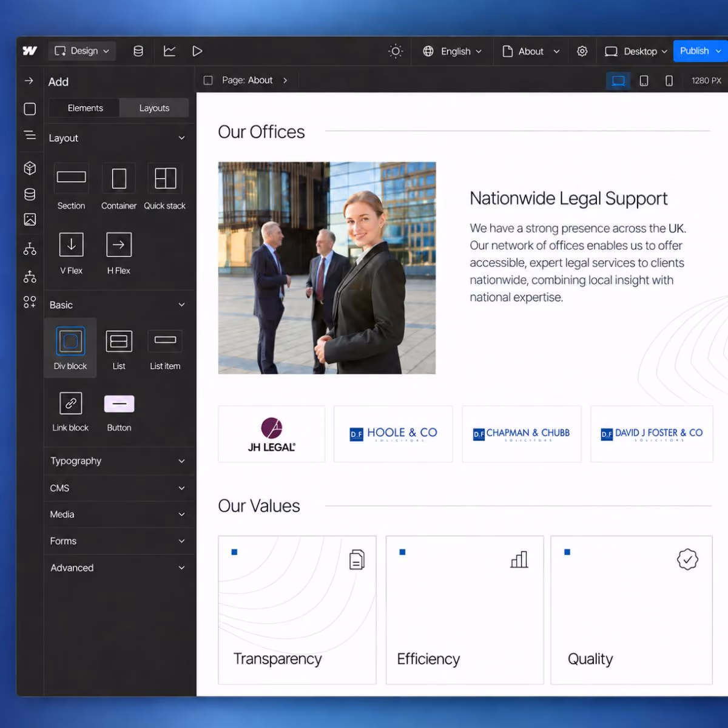Viewport: 728px width, 728px height.
Task: Switch to the tablet breakpoint view
Action: pos(644,81)
